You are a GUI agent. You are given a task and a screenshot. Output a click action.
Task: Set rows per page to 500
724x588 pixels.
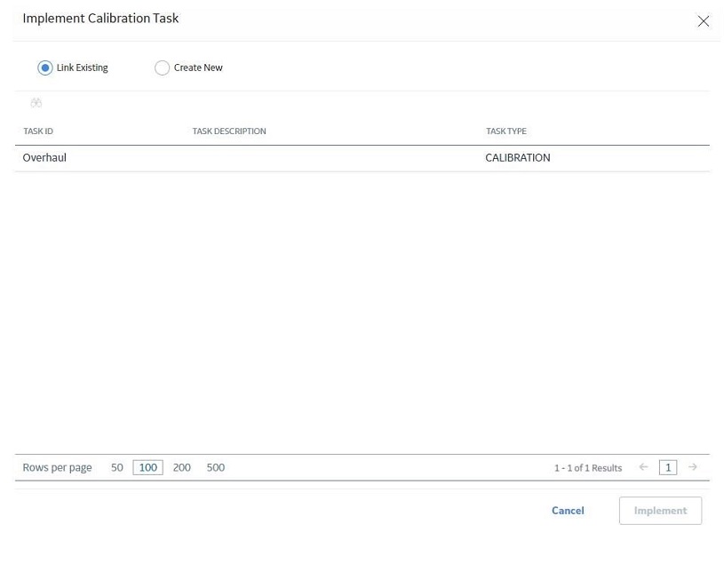pyautogui.click(x=216, y=467)
